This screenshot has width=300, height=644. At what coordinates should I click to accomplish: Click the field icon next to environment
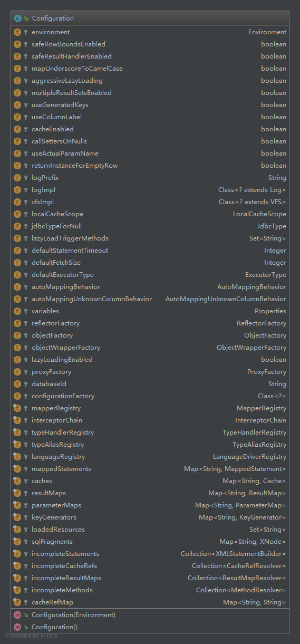click(17, 32)
